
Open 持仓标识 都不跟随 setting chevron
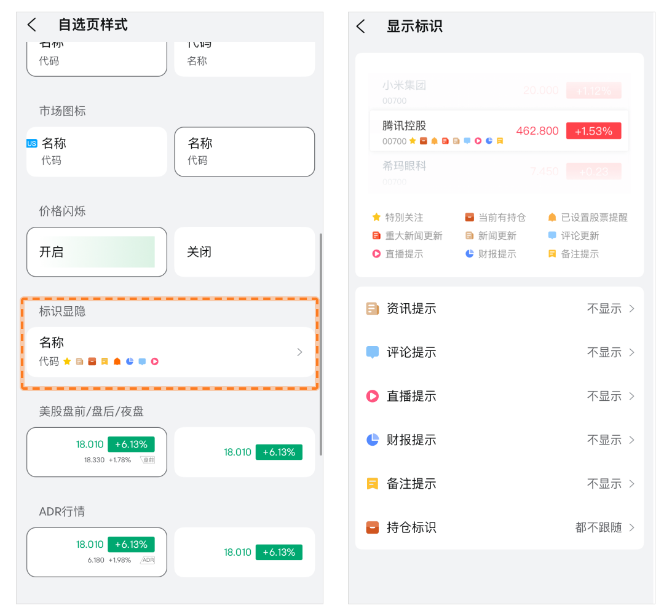631,527
